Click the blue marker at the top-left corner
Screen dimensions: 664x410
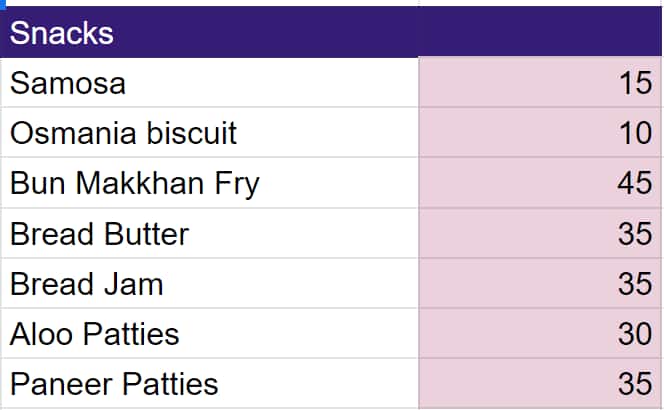(3, 3)
